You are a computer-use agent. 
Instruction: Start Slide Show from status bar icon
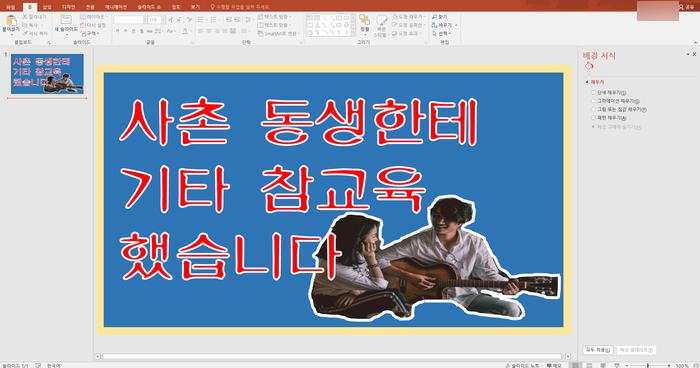[617, 365]
